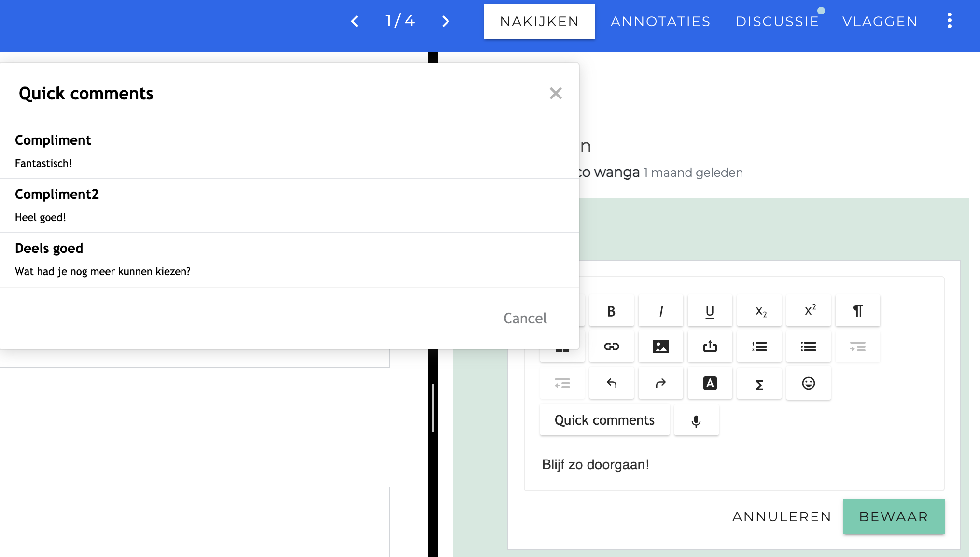Open the Discussie tab
This screenshot has width=980, height=557.
pyautogui.click(x=777, y=21)
